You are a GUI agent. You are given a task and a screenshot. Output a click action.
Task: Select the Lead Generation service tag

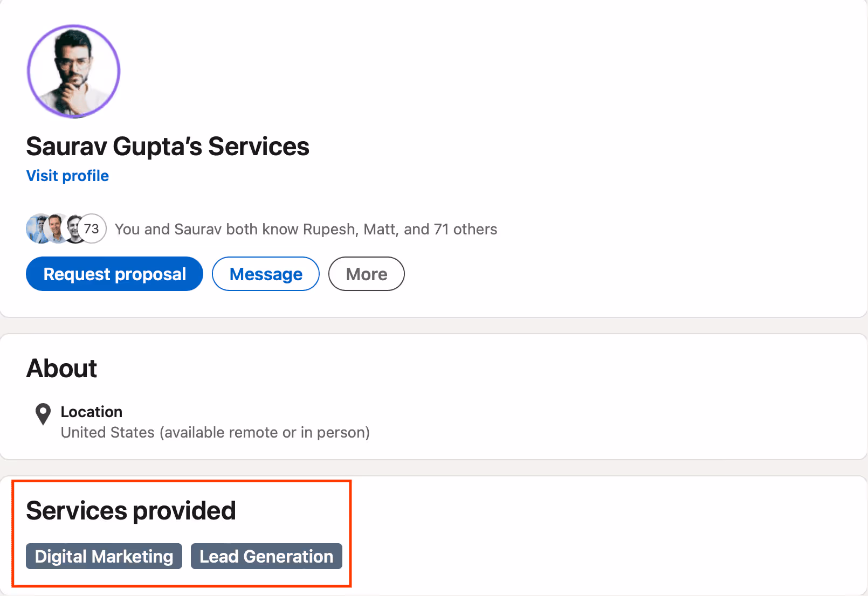(266, 556)
